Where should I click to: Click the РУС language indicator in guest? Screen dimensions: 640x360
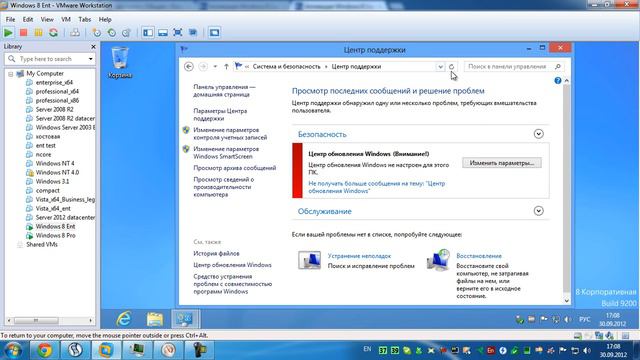[584, 319]
